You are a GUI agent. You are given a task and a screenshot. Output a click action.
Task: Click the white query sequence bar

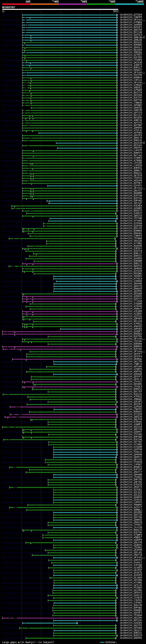point(60,10)
